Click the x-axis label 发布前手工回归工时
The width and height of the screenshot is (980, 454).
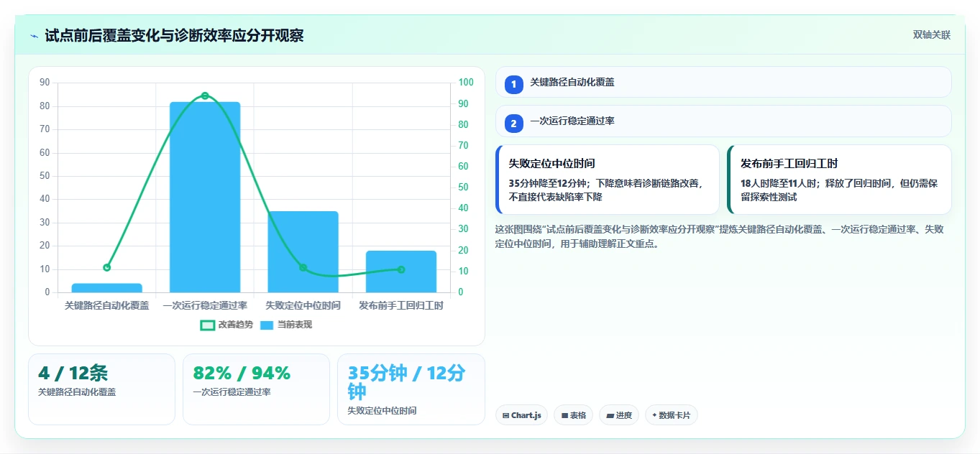(x=401, y=305)
